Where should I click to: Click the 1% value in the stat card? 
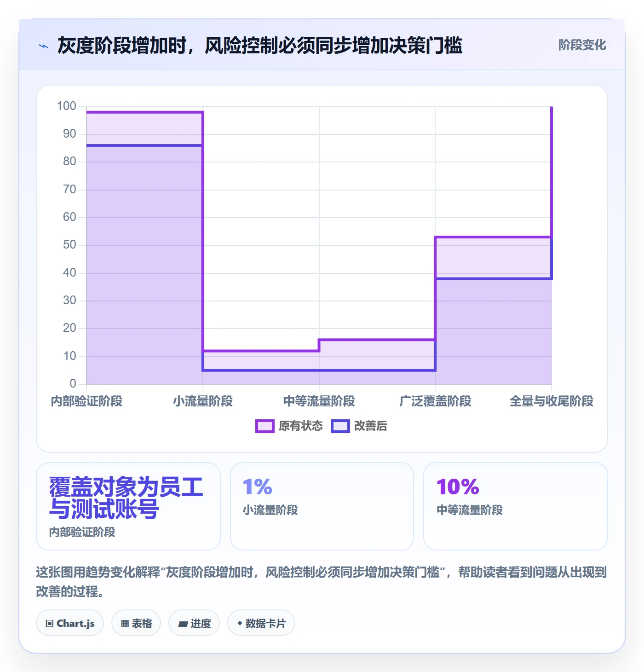258,487
